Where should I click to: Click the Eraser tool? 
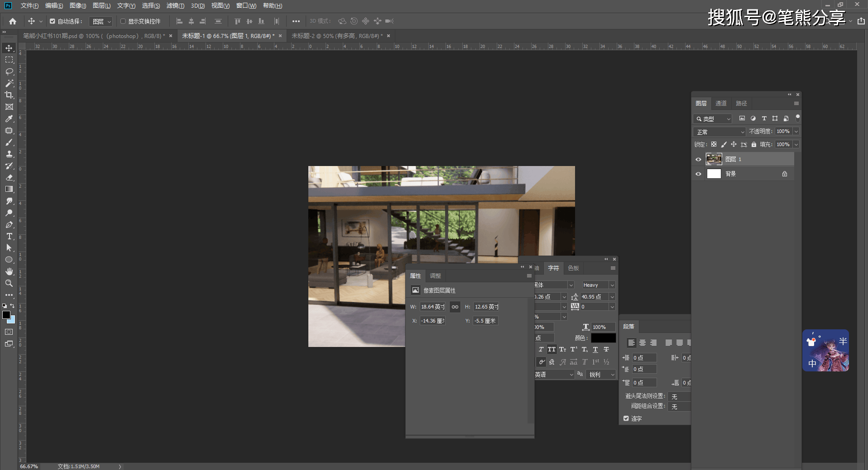point(9,177)
